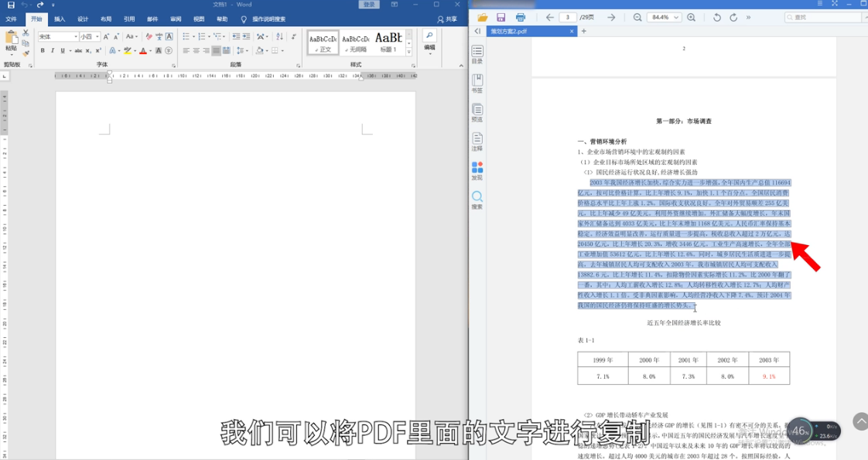Expand the bullet list dropdown arrow in Word
The height and width of the screenshot is (460, 868).
coord(193,36)
